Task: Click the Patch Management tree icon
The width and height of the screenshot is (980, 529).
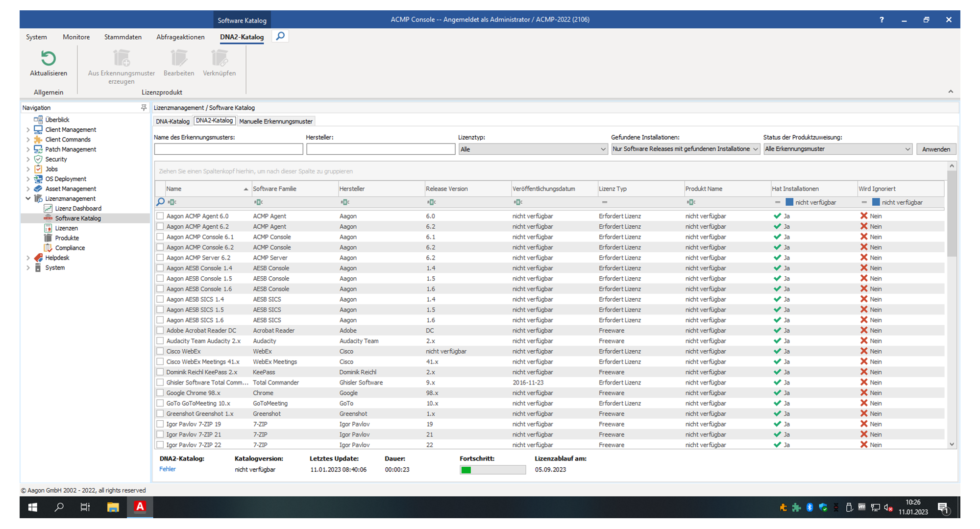Action: click(x=38, y=149)
